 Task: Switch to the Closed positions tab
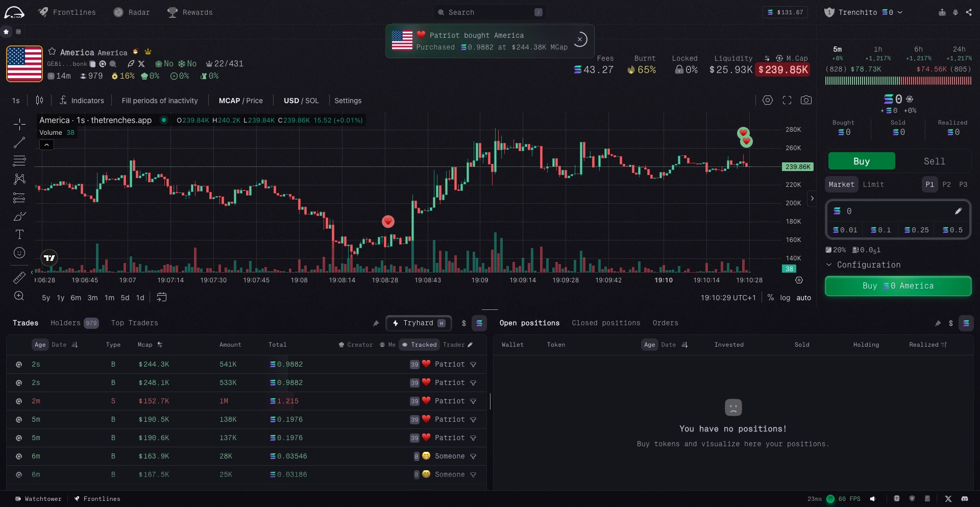point(606,323)
